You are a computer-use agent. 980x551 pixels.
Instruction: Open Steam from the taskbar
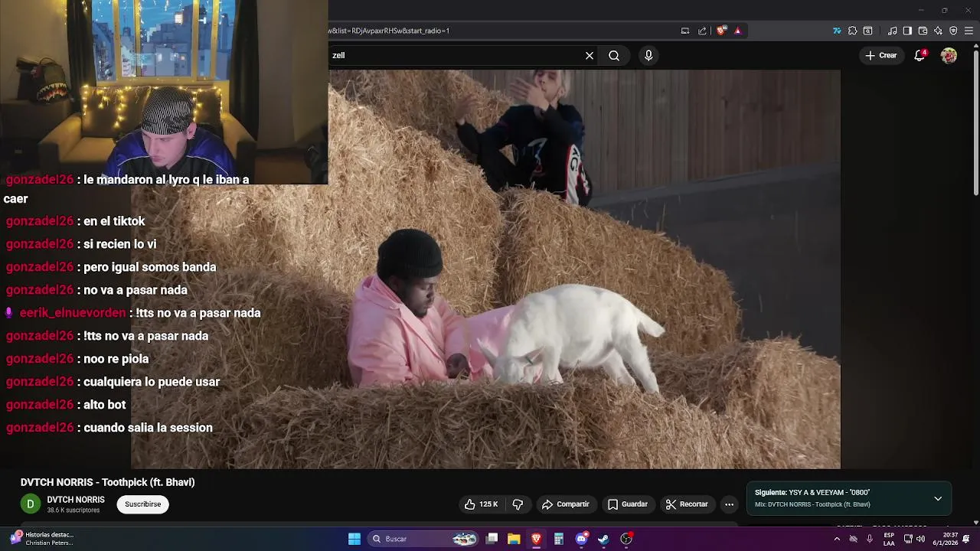point(603,539)
